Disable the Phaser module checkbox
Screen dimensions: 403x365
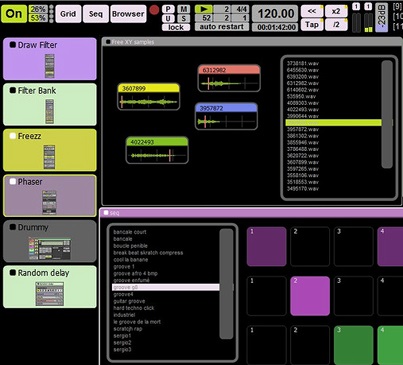pos(13,181)
